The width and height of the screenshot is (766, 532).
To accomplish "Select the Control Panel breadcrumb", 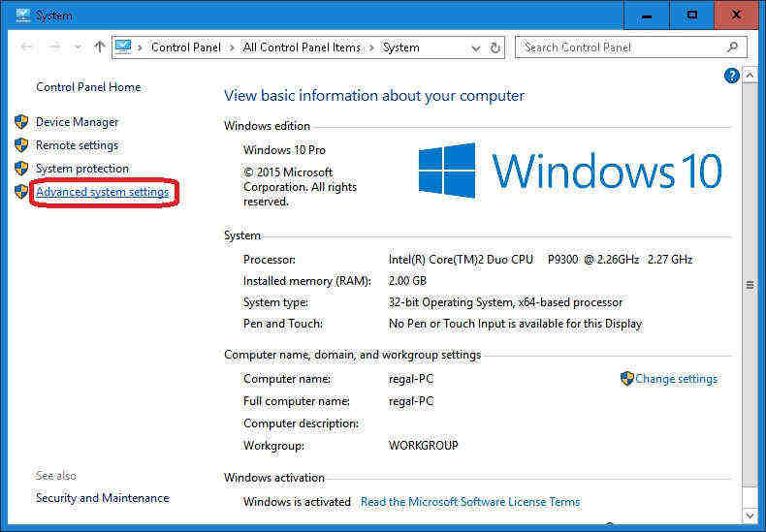I will pos(186,47).
